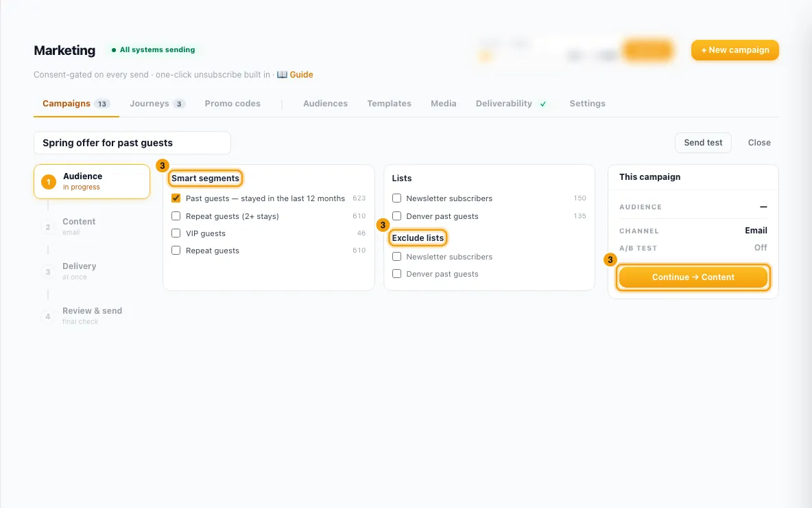The image size is (812, 508).
Task: Click the 623 count for Past guests
Action: pyautogui.click(x=359, y=198)
